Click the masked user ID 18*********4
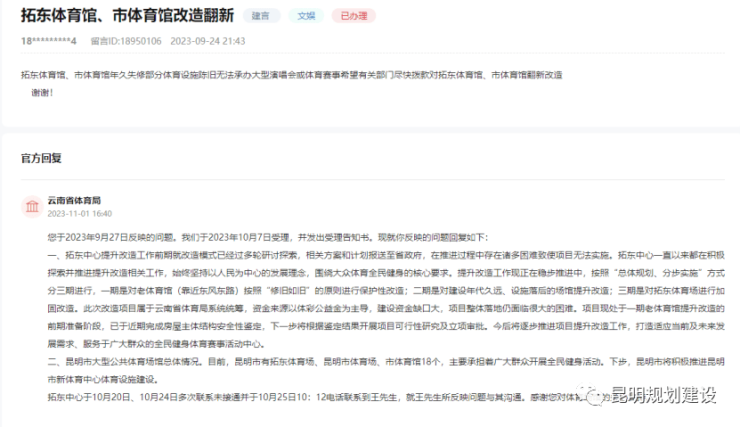The width and height of the screenshot is (740, 427). coord(48,41)
